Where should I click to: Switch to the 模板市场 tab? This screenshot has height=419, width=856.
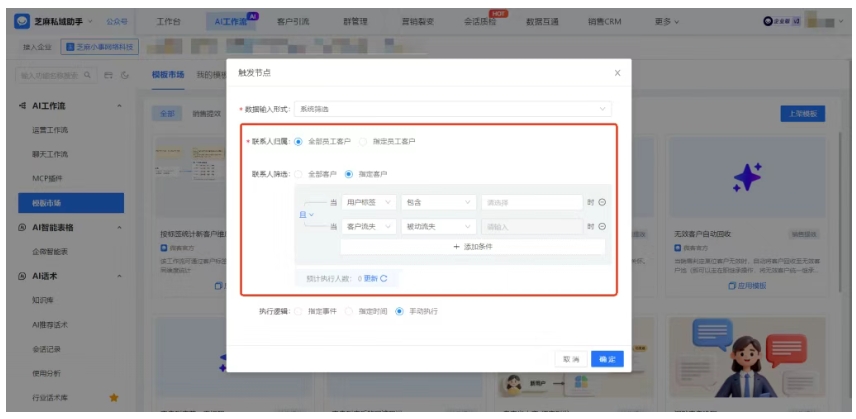click(168, 75)
